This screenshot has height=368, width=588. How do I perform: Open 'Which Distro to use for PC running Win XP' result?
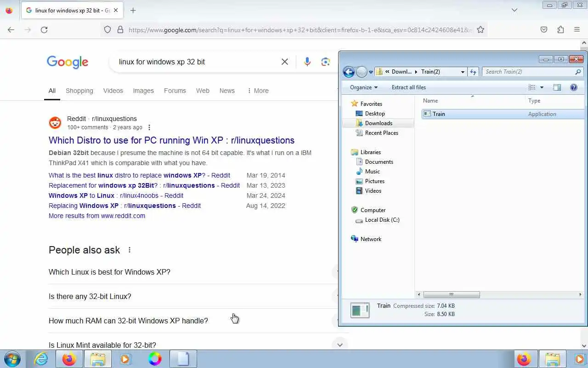coord(172,140)
